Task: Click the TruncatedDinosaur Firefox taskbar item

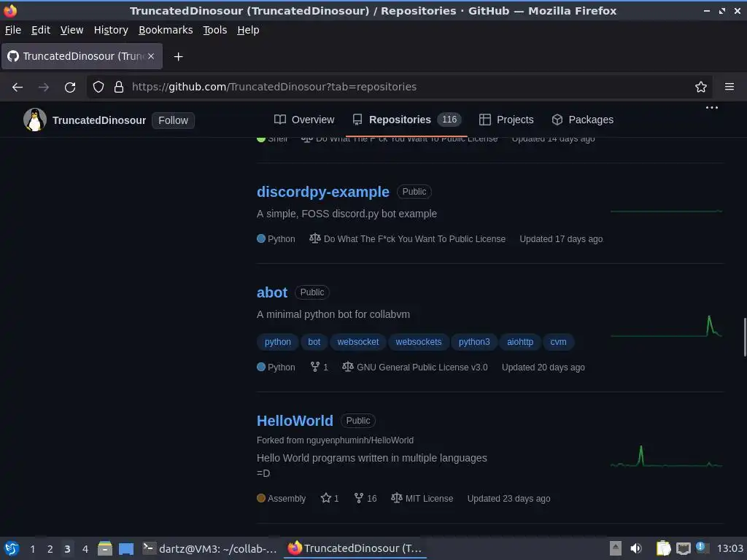Action: 355,548
